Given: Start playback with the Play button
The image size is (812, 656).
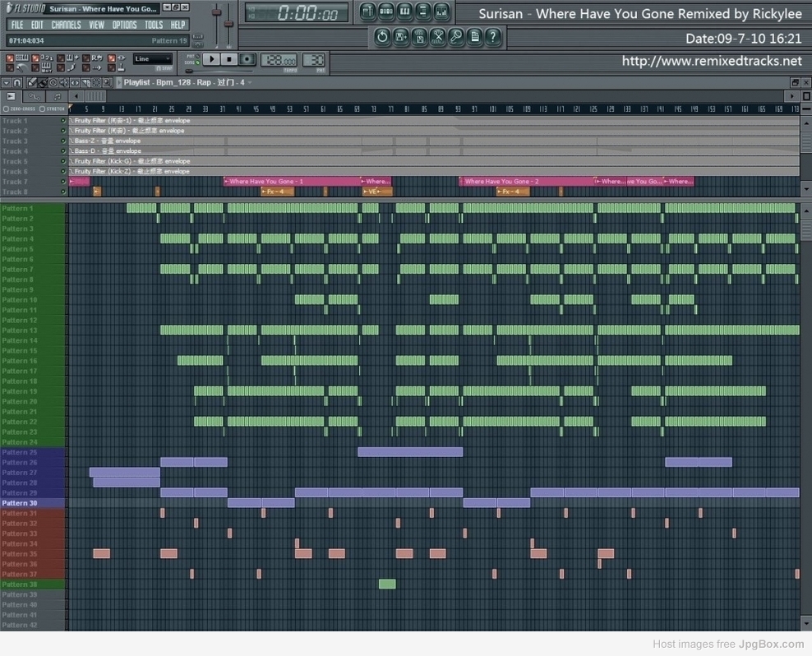Looking at the screenshot, I should tap(211, 59).
